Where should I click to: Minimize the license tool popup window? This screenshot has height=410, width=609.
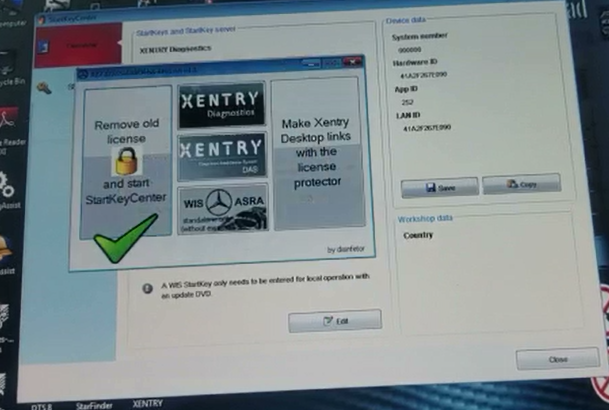tap(311, 63)
